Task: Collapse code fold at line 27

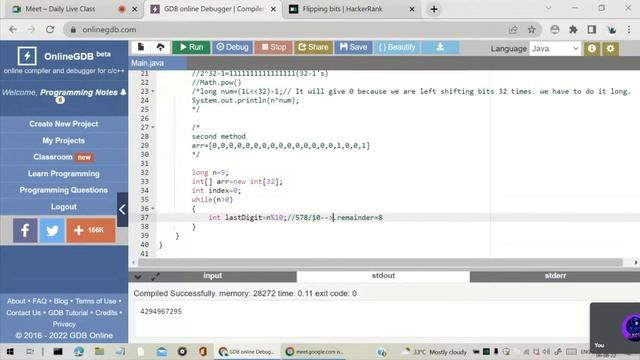Action: coord(153,127)
